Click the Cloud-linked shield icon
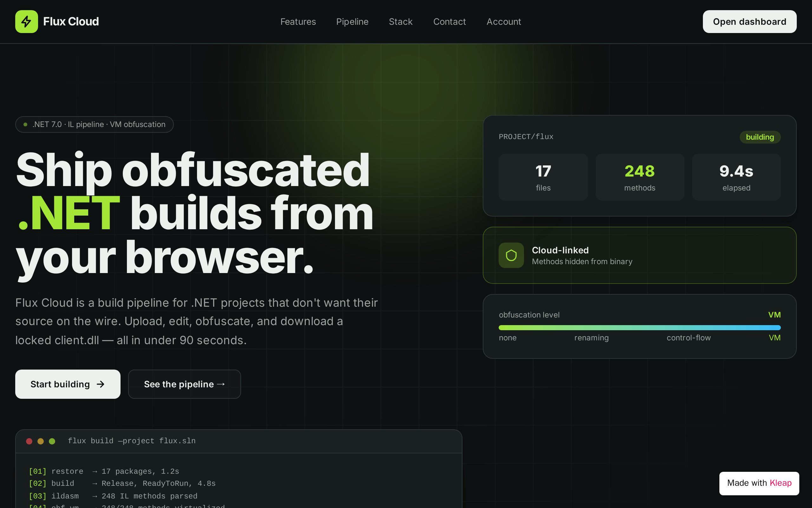812x508 pixels. pos(511,255)
